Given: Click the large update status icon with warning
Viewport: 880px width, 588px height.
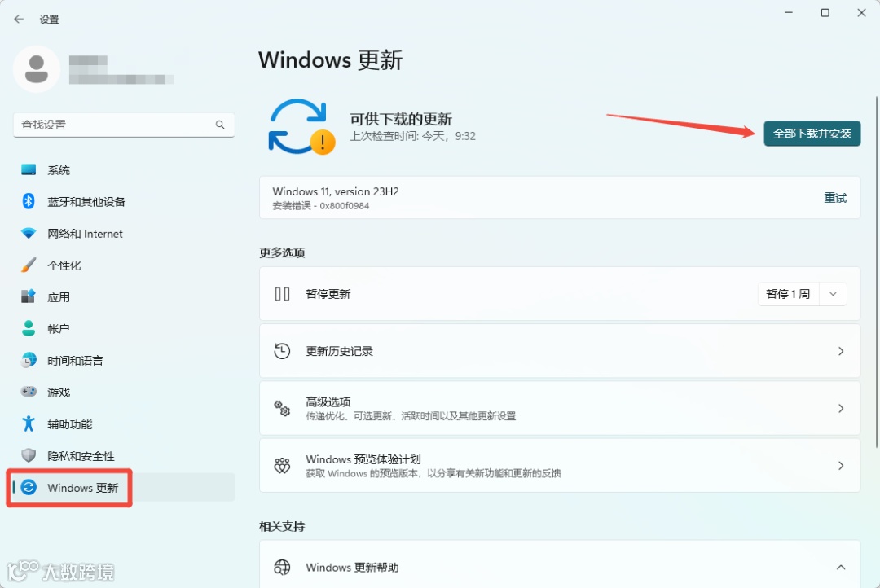Looking at the screenshot, I should [x=301, y=127].
